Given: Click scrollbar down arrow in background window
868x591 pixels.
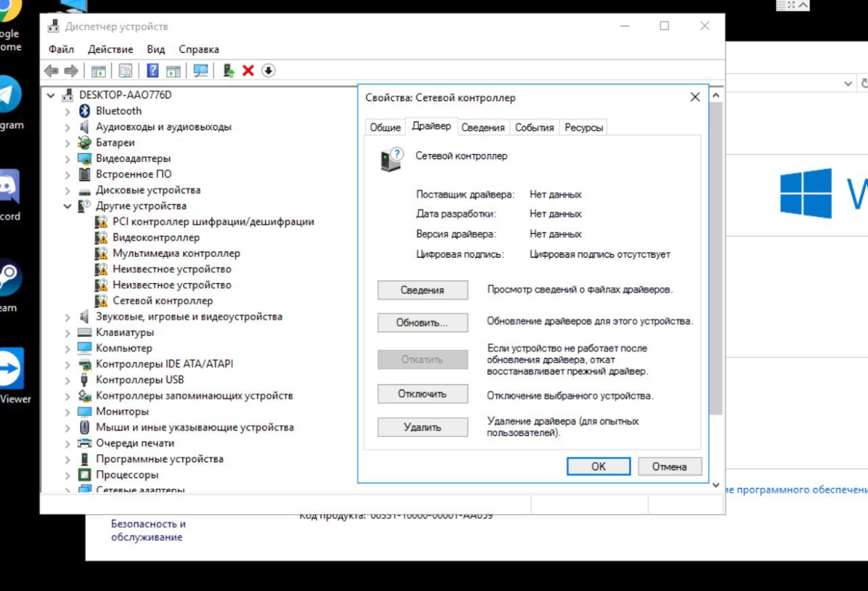Looking at the screenshot, I should [716, 485].
